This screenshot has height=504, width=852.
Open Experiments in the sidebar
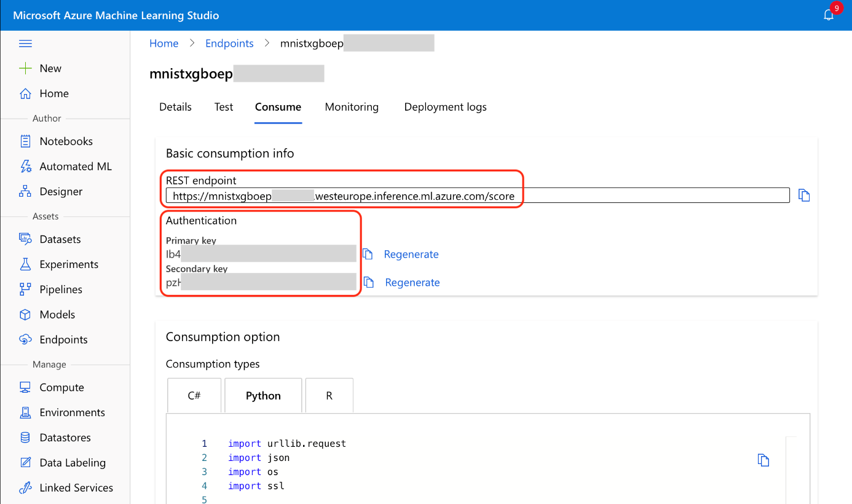[69, 264]
